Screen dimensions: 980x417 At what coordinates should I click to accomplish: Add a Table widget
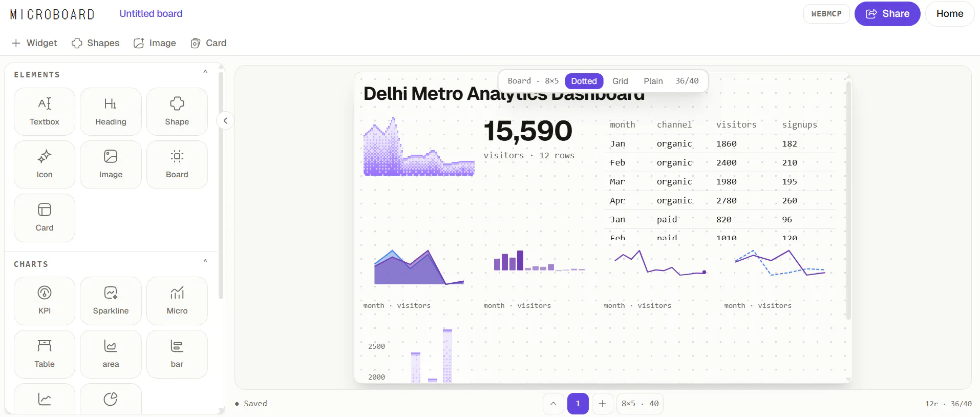click(45, 354)
